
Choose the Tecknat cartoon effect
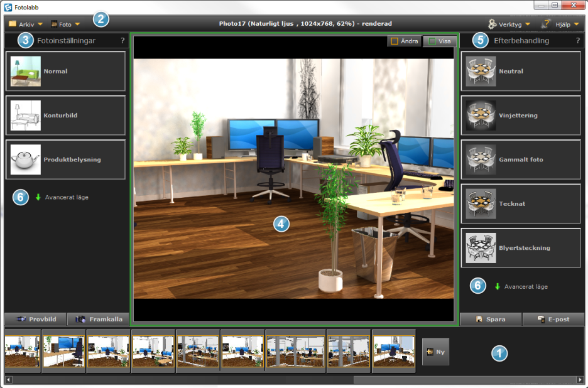(520, 203)
